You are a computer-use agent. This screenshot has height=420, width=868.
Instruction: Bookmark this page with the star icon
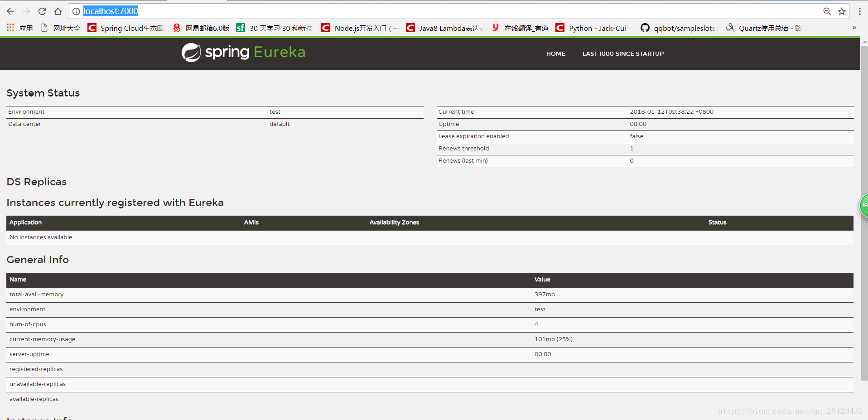[x=842, y=11]
